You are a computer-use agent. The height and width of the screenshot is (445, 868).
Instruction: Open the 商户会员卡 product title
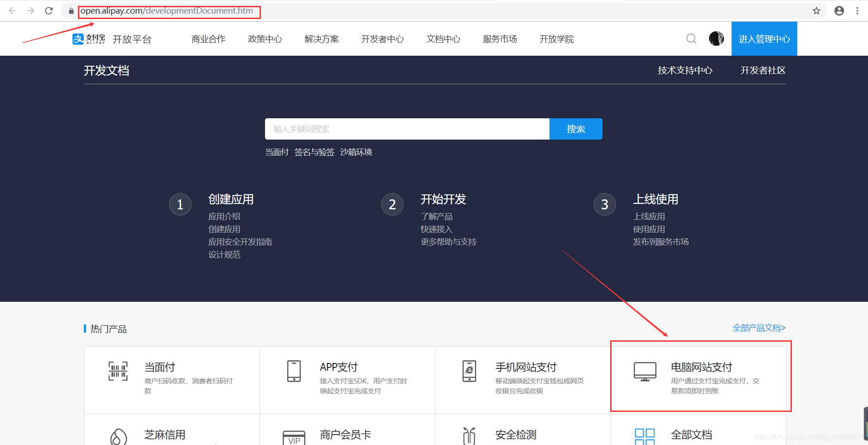346,435
